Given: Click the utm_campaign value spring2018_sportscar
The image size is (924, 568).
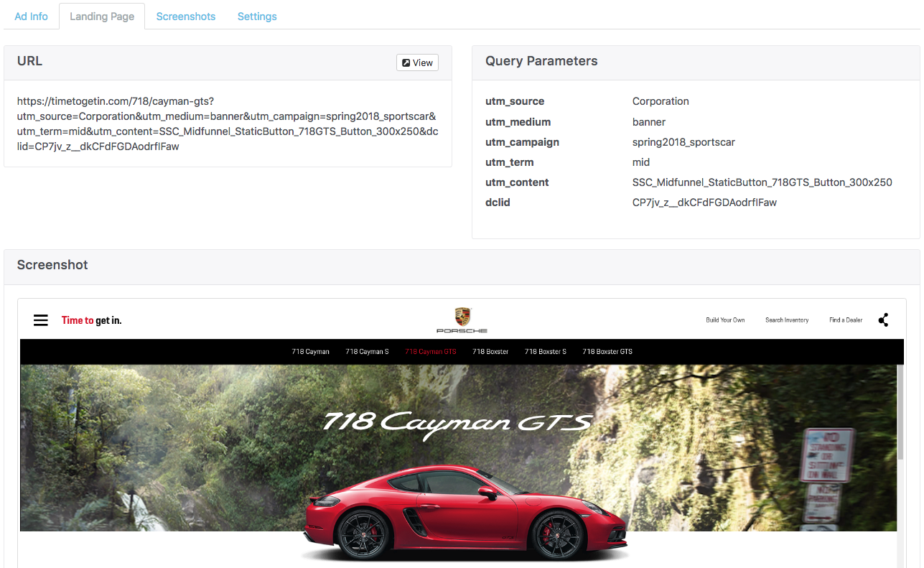Looking at the screenshot, I should click(683, 142).
